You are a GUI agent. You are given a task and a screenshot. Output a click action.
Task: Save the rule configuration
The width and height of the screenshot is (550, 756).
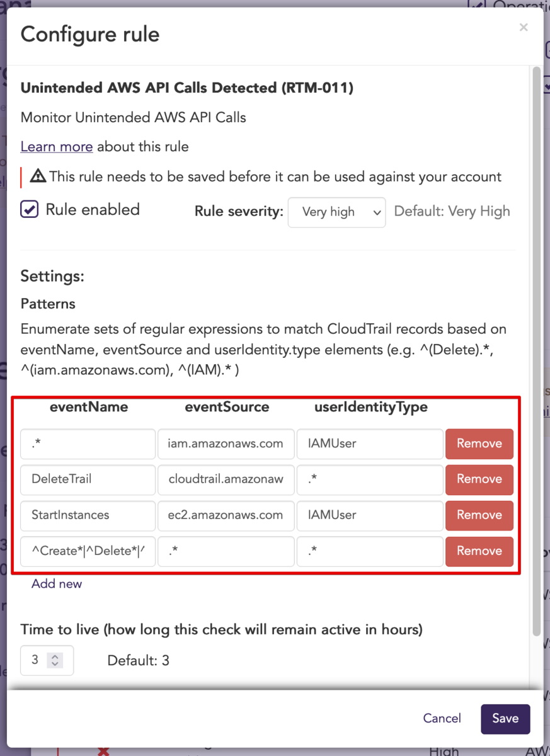coord(505,719)
